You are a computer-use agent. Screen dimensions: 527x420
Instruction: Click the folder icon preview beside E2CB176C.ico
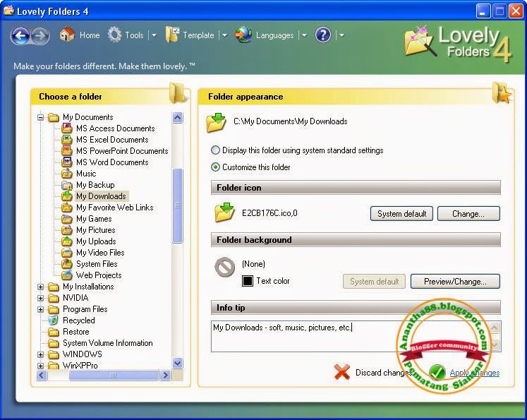tap(224, 212)
